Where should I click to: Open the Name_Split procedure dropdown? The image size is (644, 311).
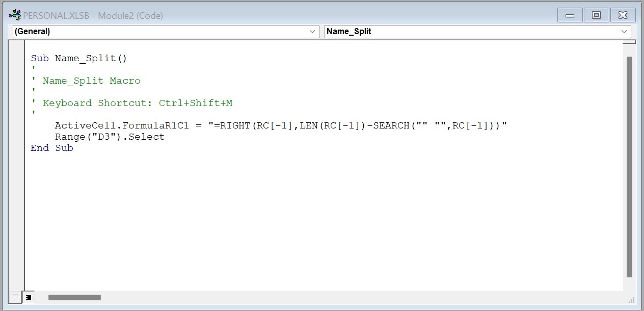477,32
